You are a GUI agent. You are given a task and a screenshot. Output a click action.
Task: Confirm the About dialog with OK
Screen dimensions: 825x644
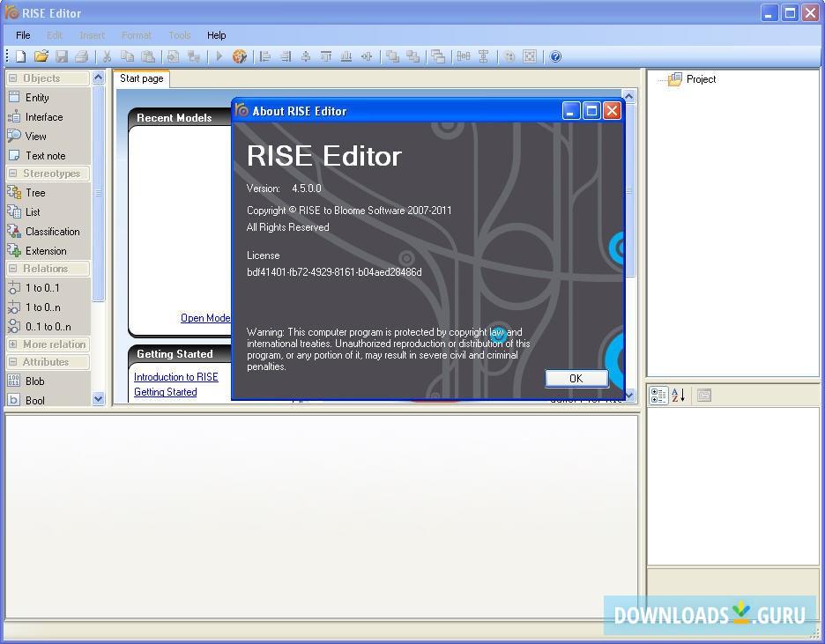576,377
